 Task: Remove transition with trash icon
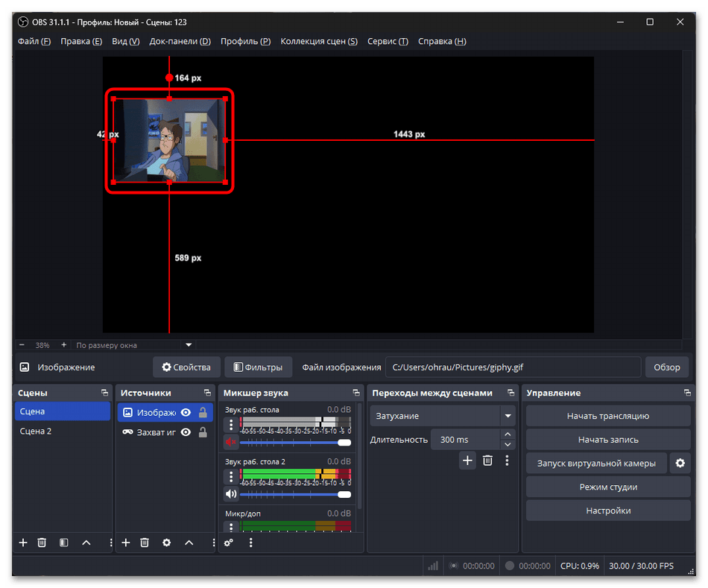487,461
